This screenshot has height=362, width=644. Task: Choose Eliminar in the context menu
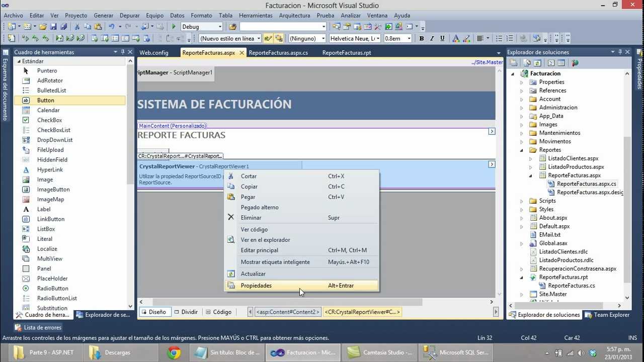point(302,218)
